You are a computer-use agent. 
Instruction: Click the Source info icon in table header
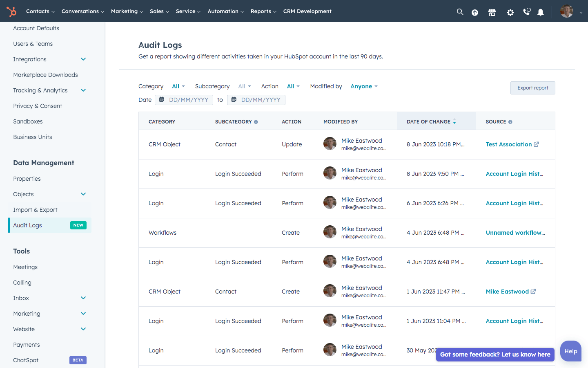[510, 122]
